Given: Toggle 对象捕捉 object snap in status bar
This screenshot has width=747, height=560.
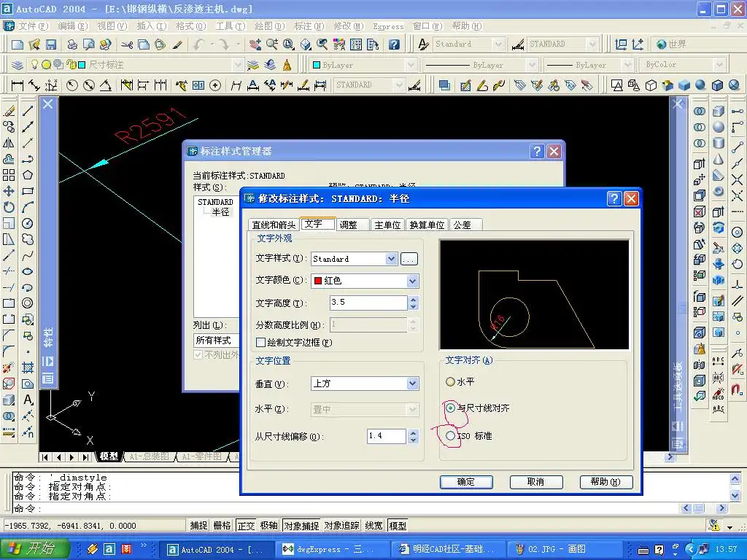Looking at the screenshot, I should click(301, 525).
